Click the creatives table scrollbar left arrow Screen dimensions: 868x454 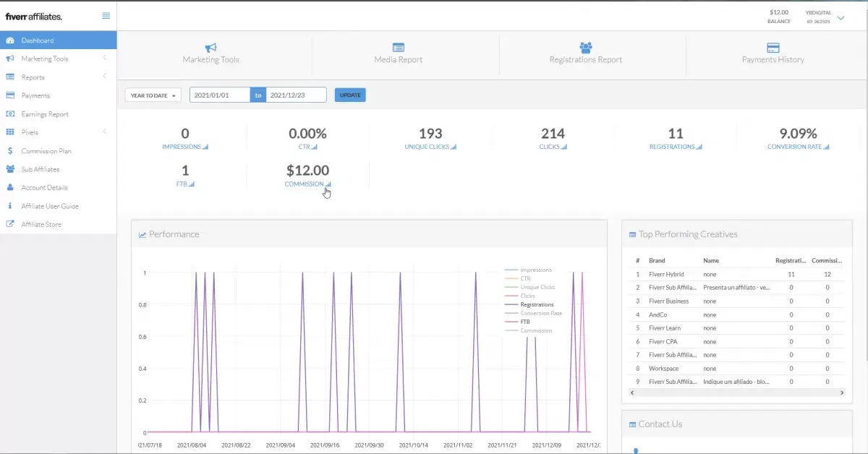pyautogui.click(x=632, y=393)
